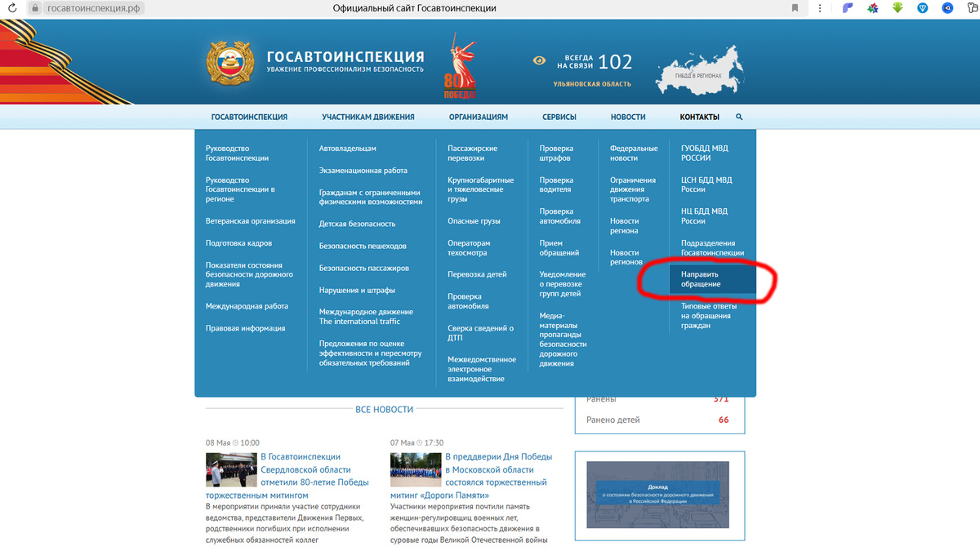Open Ограничения движения транспорта
This screenshot has height=551, width=980.
633,189
